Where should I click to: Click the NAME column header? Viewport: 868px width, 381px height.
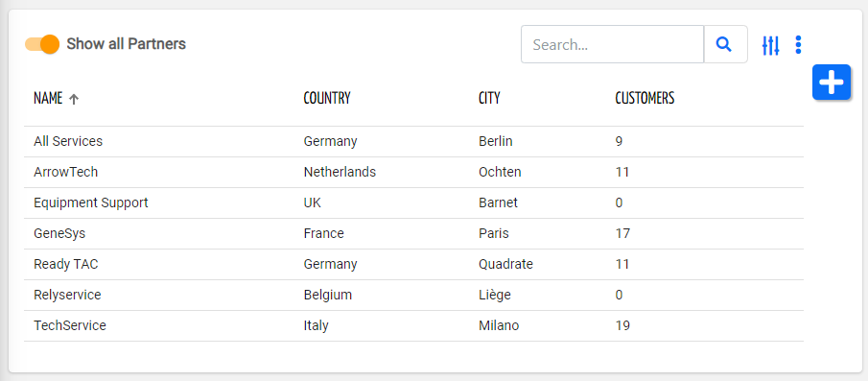tap(48, 99)
